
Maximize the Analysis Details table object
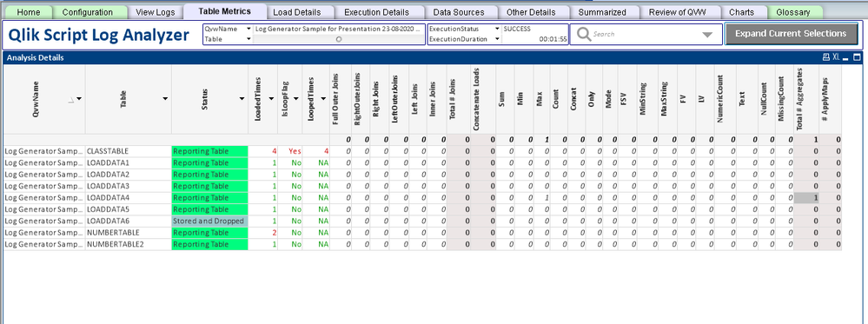point(857,57)
